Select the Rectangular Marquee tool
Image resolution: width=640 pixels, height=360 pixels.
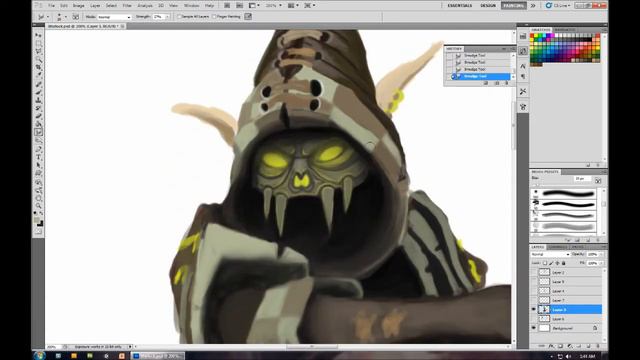pos(38,43)
